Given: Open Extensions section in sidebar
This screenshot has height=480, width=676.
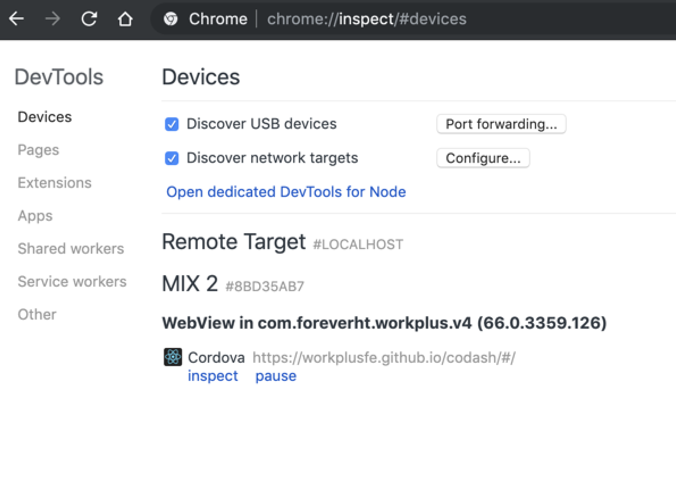Looking at the screenshot, I should 54,183.
